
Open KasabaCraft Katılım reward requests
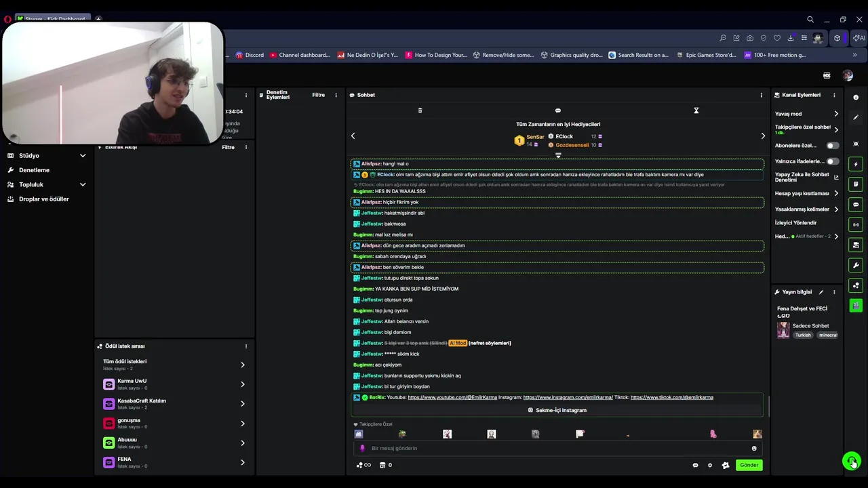pyautogui.click(x=174, y=404)
